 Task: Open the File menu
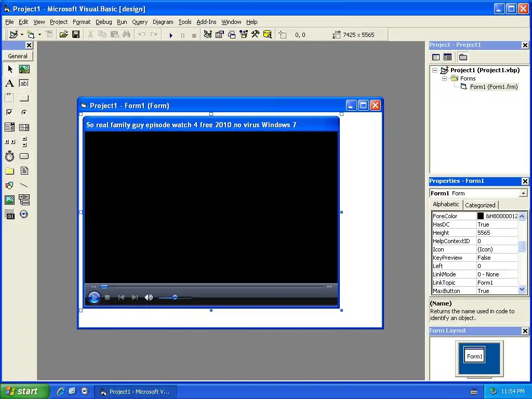coord(9,22)
